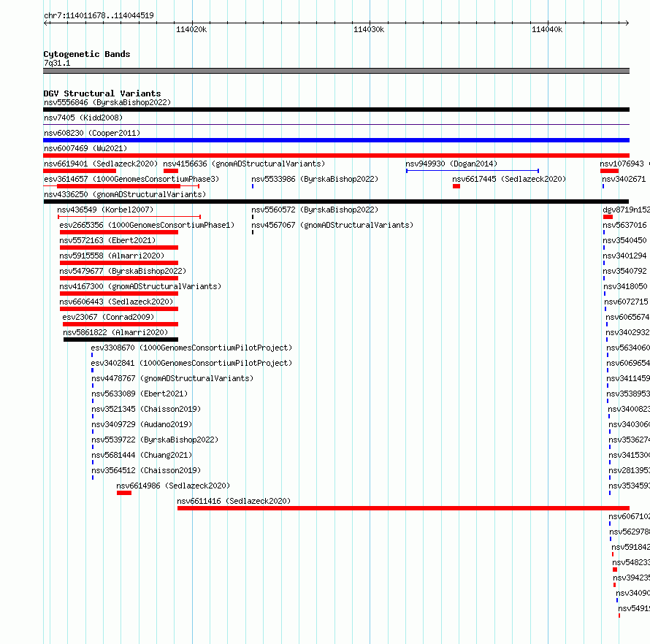Click nsv4478767 (gnomADStructuralVariants) label

click(x=172, y=378)
